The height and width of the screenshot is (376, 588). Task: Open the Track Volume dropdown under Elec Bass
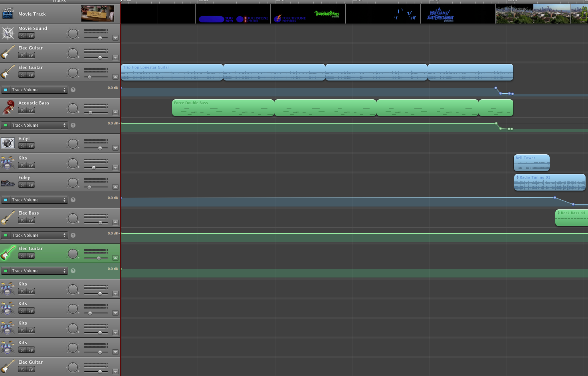[x=39, y=235]
